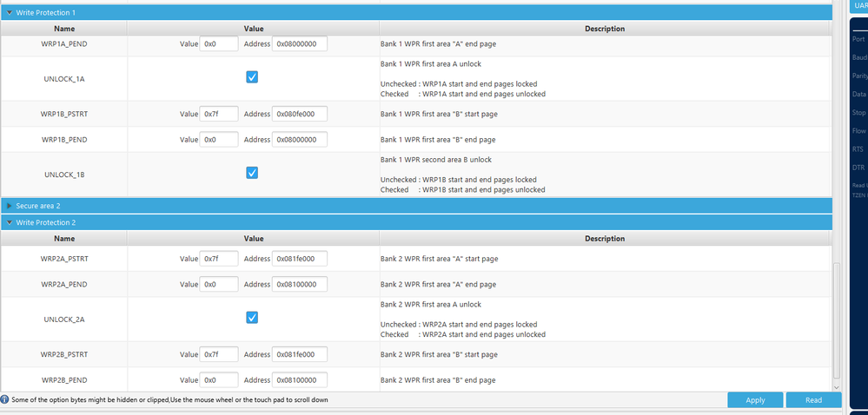Toggle the UNLOCK_1A checkbox
The image size is (868, 415).
point(252,77)
